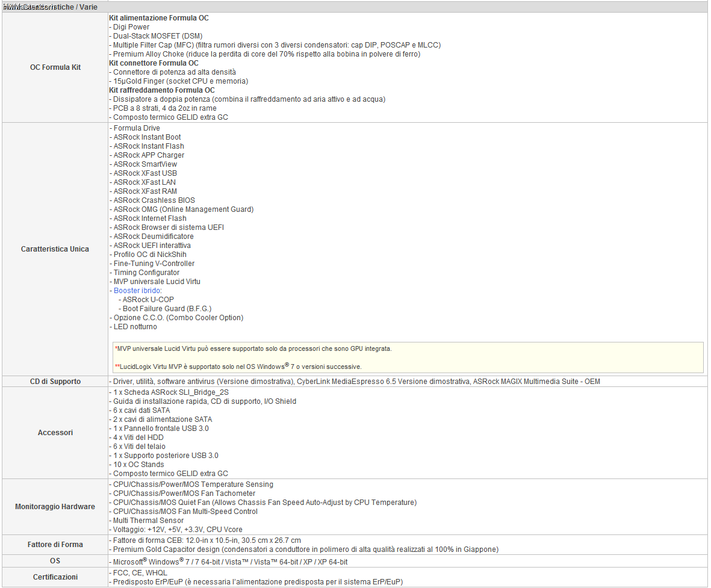
Task: Click the "Fine-Tuning V-Controller" entry
Action: pos(152,264)
